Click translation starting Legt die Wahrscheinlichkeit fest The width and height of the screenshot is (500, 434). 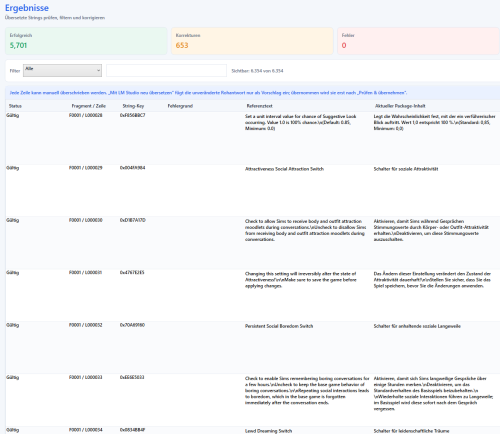click(434, 122)
